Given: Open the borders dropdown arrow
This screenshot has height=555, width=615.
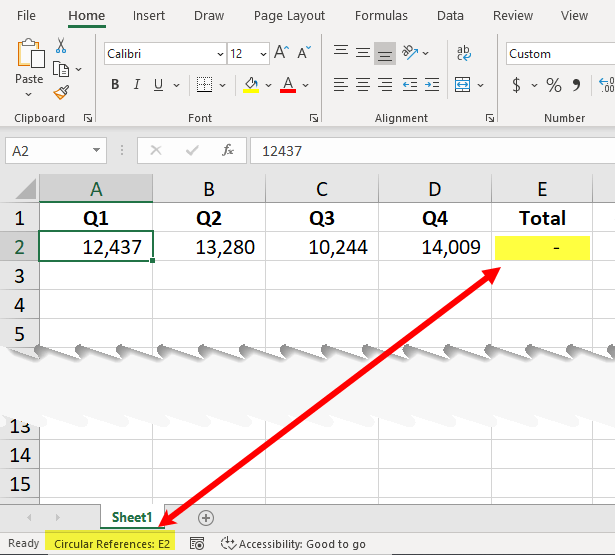Looking at the screenshot, I should (x=222, y=85).
